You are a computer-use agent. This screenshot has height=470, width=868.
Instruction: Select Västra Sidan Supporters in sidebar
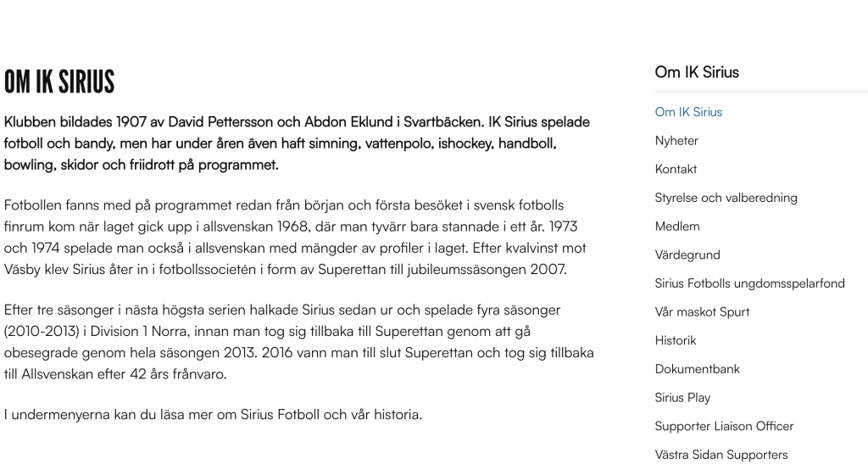pos(721,455)
